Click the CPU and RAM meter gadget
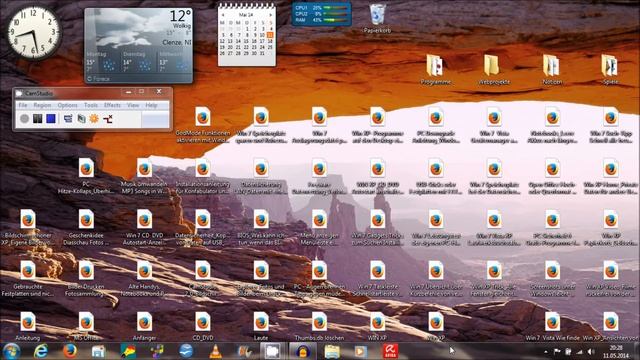The width and height of the screenshot is (640, 360). click(321, 14)
